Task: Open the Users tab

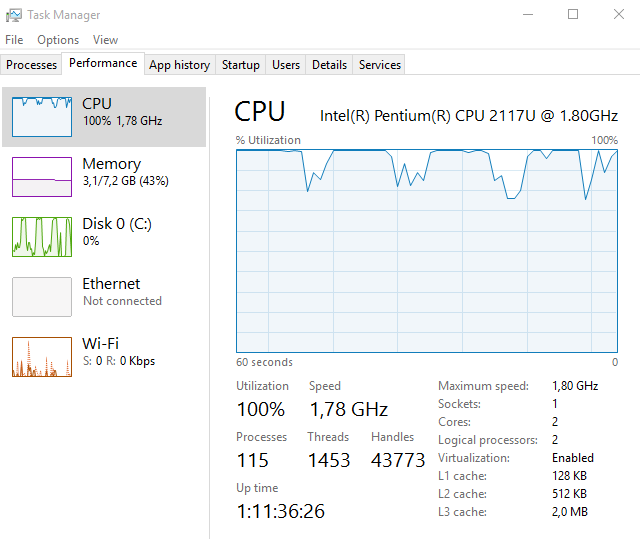Action: click(x=286, y=65)
